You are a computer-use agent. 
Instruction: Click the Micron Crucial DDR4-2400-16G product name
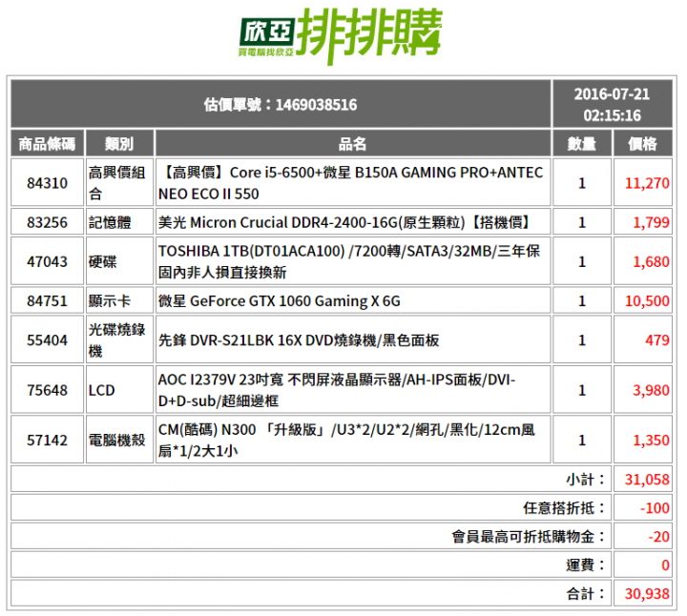[343, 222]
